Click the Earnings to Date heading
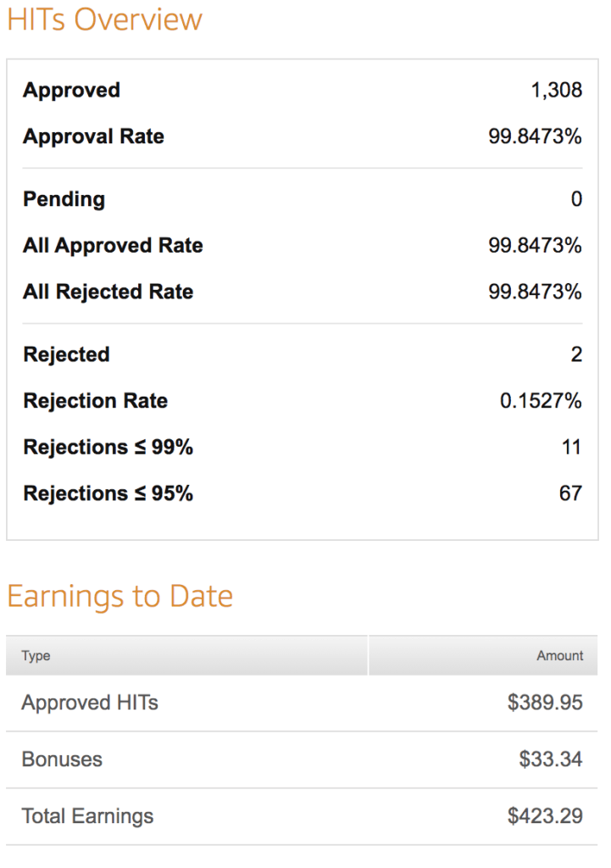The height and width of the screenshot is (868, 611). (120, 596)
